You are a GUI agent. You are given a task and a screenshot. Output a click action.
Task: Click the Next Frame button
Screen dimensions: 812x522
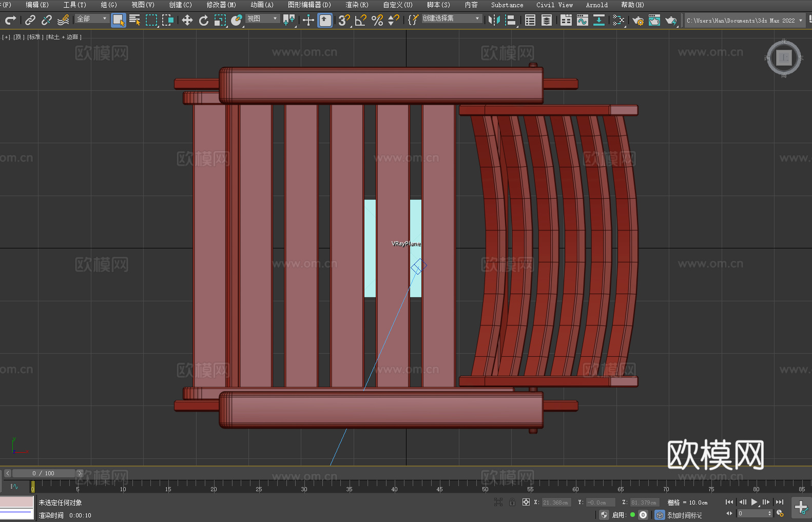[766, 502]
